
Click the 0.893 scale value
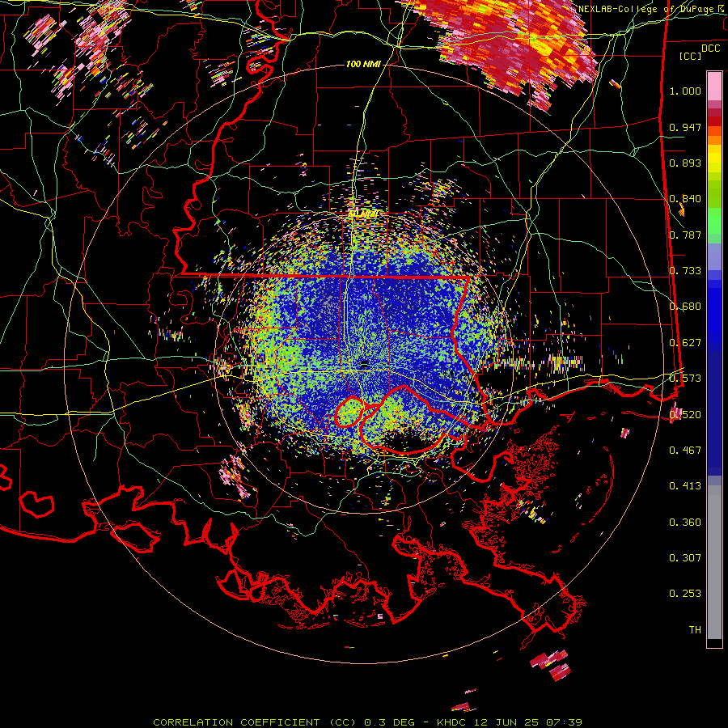(x=685, y=163)
